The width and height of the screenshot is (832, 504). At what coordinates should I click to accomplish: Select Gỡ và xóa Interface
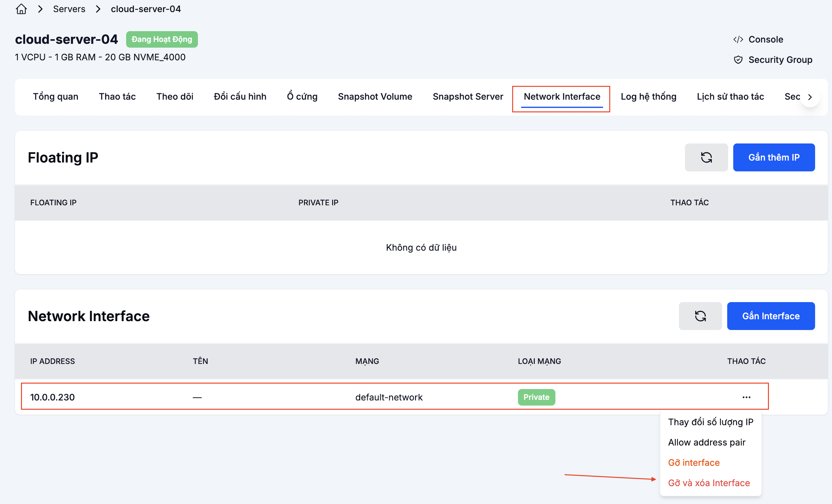[709, 483]
